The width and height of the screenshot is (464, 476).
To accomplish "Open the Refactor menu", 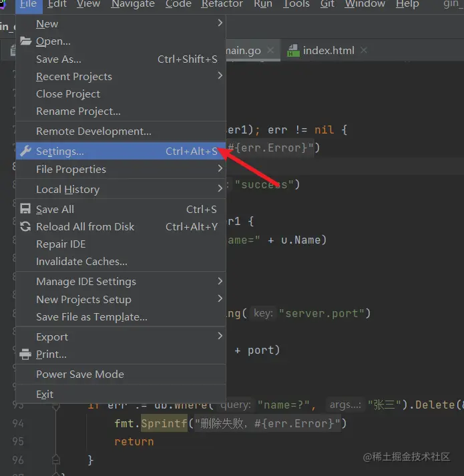I will click(222, 4).
